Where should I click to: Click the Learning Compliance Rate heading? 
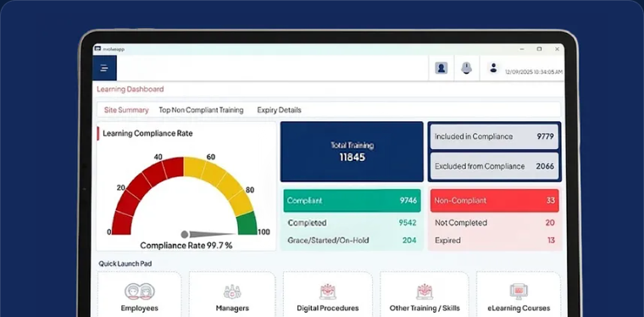click(147, 133)
